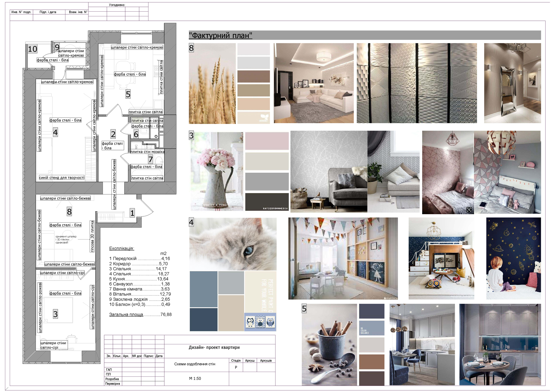This screenshot has height=392, width=555.
Task: Click the "Експлікація:" heading
Action: coord(122,248)
